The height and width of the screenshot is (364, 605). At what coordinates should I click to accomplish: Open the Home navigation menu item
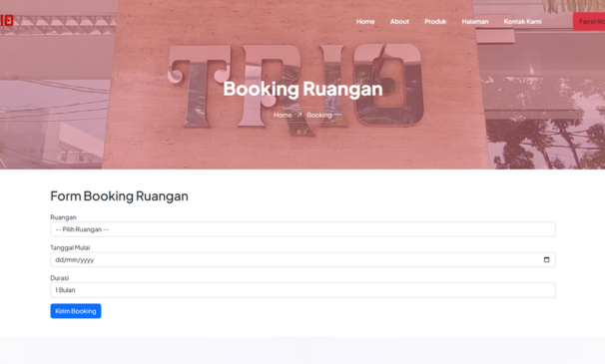[365, 22]
